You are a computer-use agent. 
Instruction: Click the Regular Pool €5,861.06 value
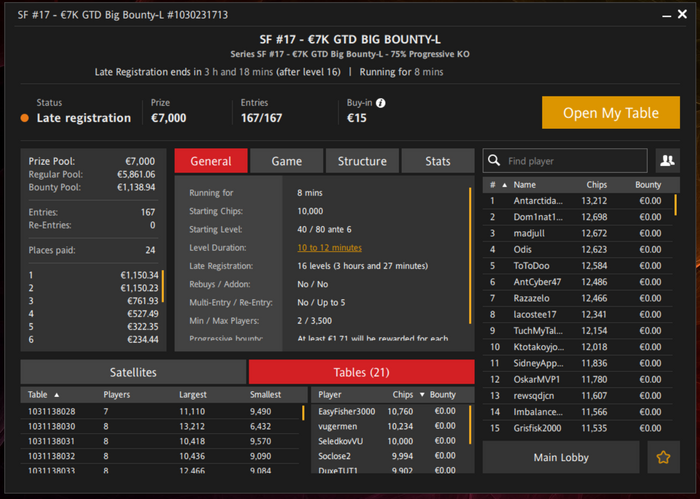[136, 175]
